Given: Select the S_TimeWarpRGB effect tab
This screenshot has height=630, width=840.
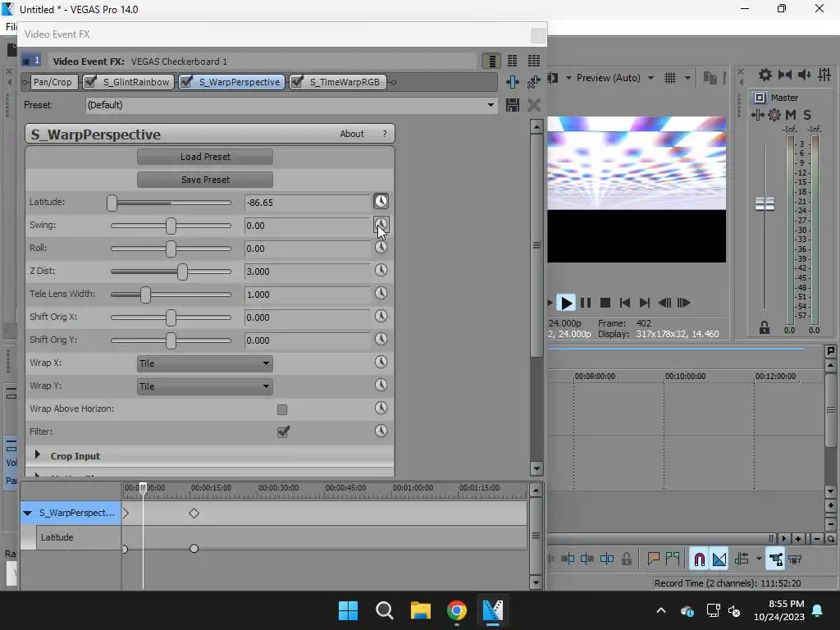Looking at the screenshot, I should (345, 82).
